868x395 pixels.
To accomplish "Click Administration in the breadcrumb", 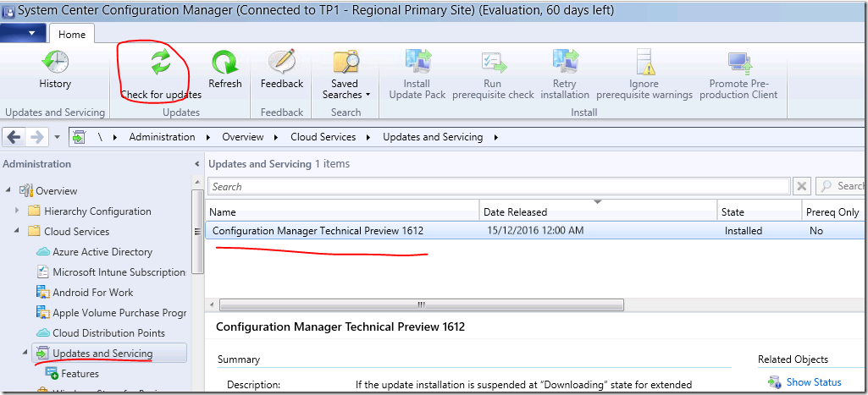I will point(163,137).
